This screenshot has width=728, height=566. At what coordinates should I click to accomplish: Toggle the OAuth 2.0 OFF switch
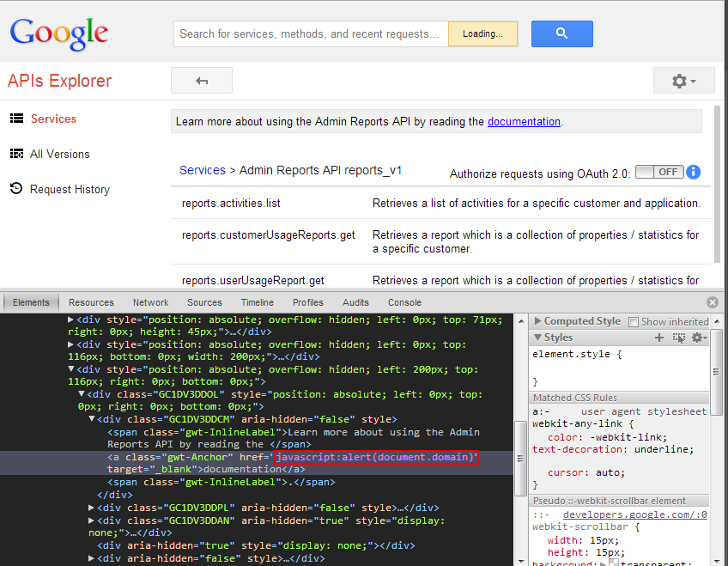point(659,172)
